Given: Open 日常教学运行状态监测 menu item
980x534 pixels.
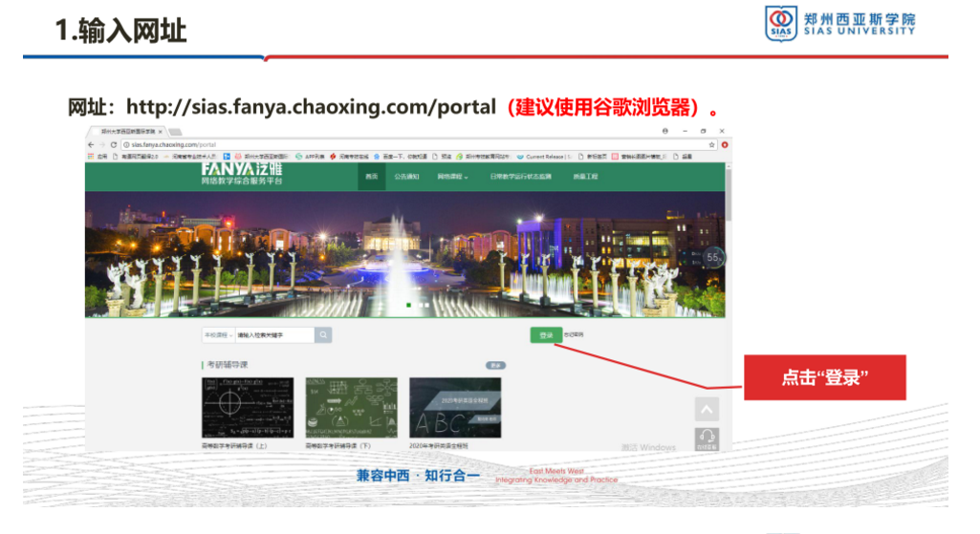Looking at the screenshot, I should coord(521,177).
